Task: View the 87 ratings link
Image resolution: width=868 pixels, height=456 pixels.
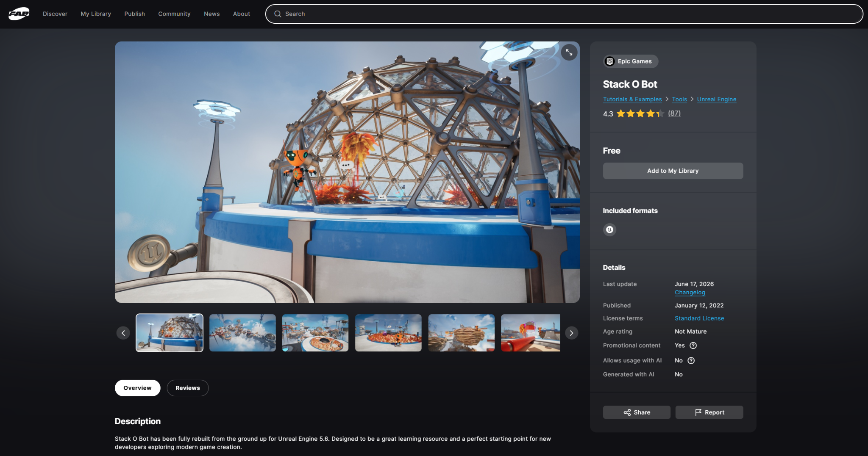Action: (674, 113)
